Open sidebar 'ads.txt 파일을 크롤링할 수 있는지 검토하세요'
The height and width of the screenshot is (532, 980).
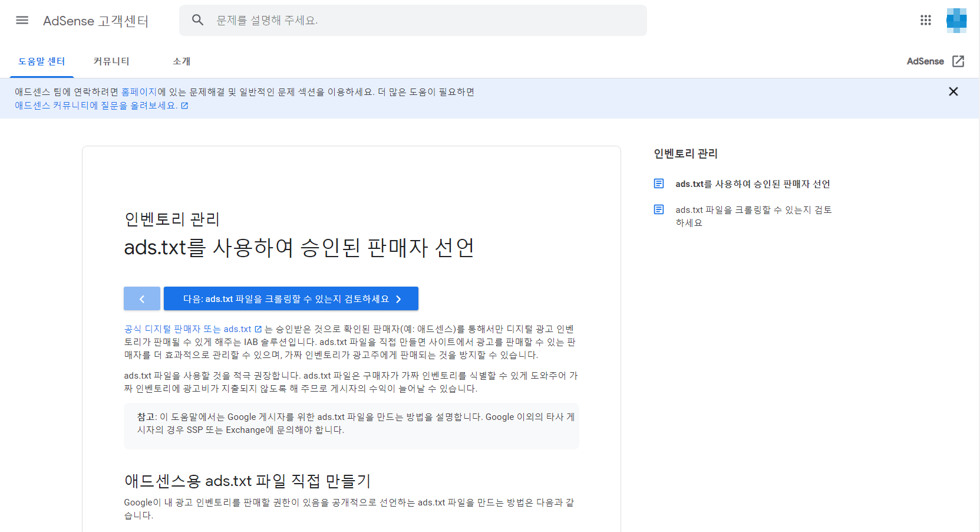[x=753, y=216]
